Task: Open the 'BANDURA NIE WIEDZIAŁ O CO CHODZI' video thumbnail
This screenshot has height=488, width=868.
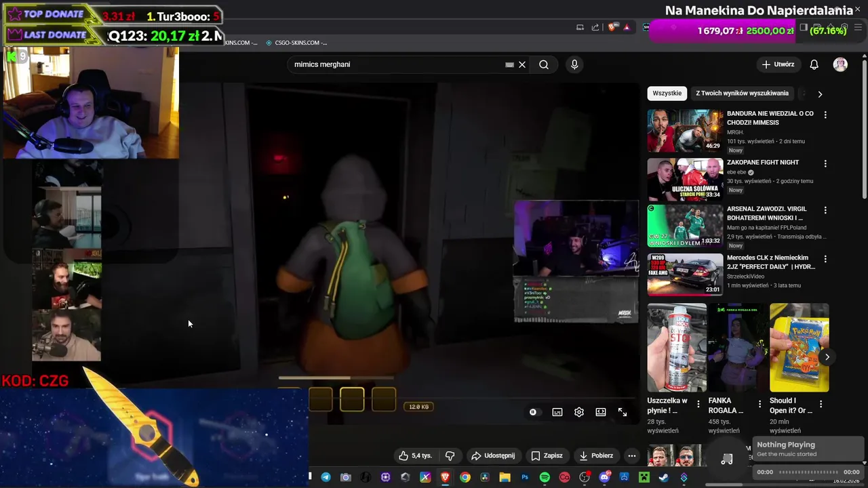Action: (685, 131)
